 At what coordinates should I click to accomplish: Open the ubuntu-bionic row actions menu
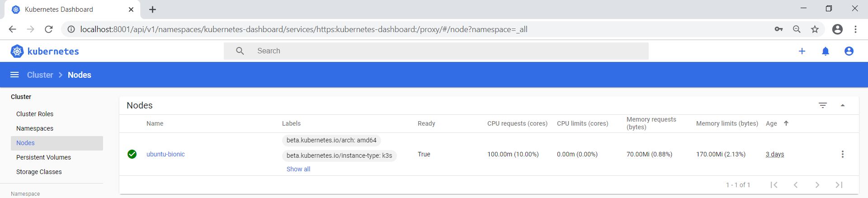pos(842,154)
